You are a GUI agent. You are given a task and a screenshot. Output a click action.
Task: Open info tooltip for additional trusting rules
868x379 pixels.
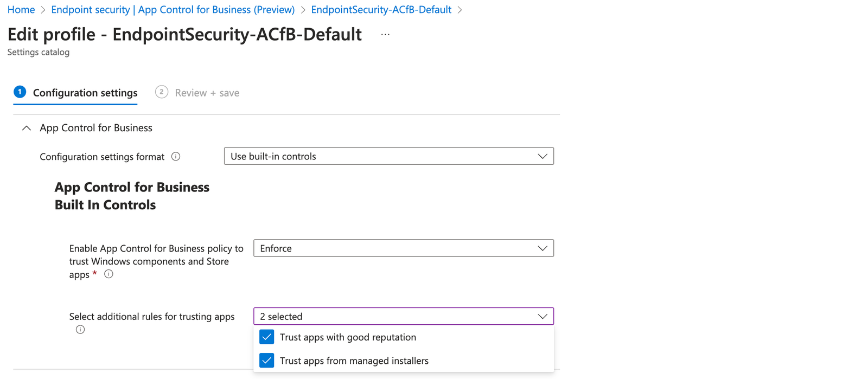click(x=80, y=329)
